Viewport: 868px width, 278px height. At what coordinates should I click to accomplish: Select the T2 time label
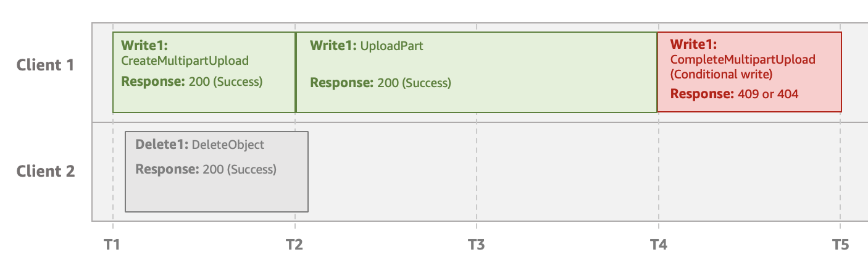click(294, 245)
